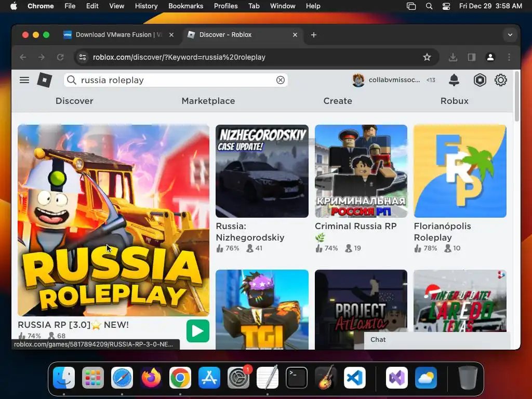Viewport: 532px width, 399px height.
Task: Close the Download VMware Fusion tab
Action: click(171, 35)
